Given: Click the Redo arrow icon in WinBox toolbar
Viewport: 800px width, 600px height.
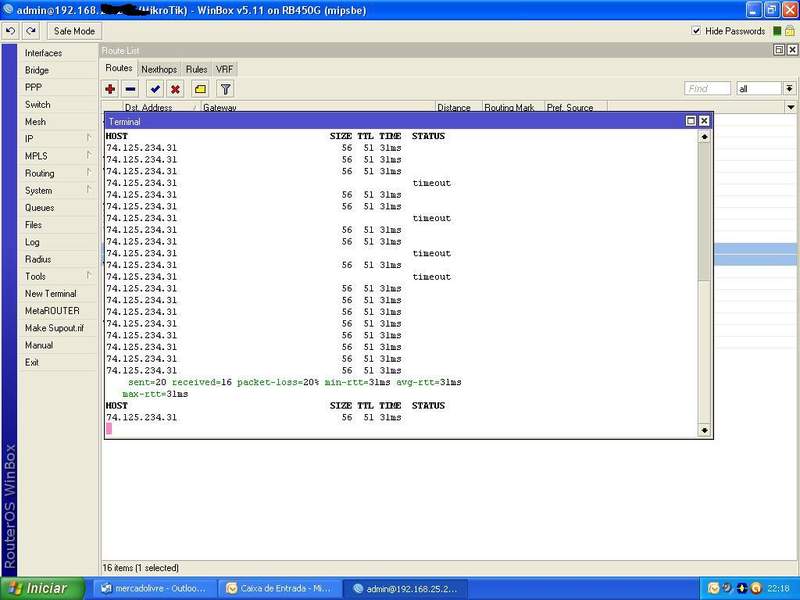Looking at the screenshot, I should click(31, 31).
